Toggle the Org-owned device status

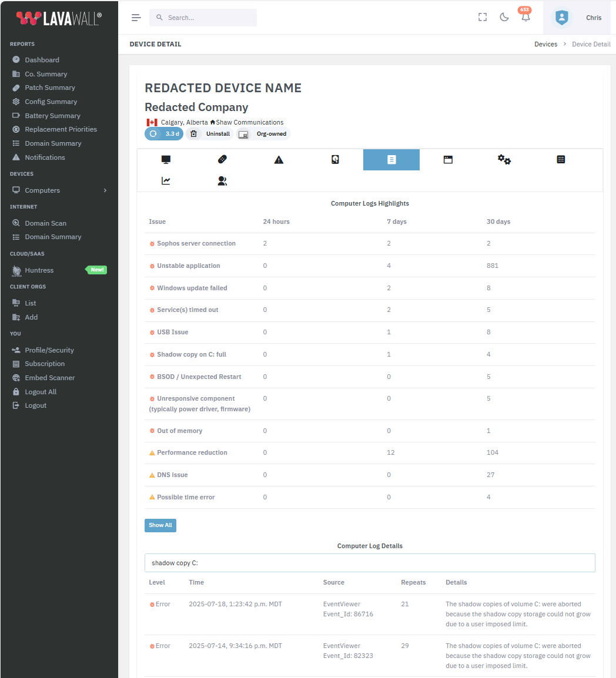point(263,133)
